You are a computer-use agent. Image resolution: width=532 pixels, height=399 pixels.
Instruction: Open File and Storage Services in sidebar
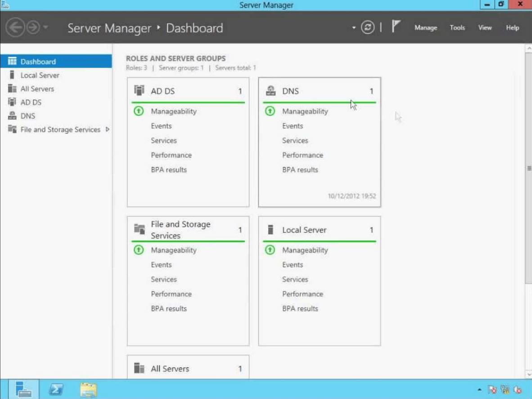click(56, 129)
